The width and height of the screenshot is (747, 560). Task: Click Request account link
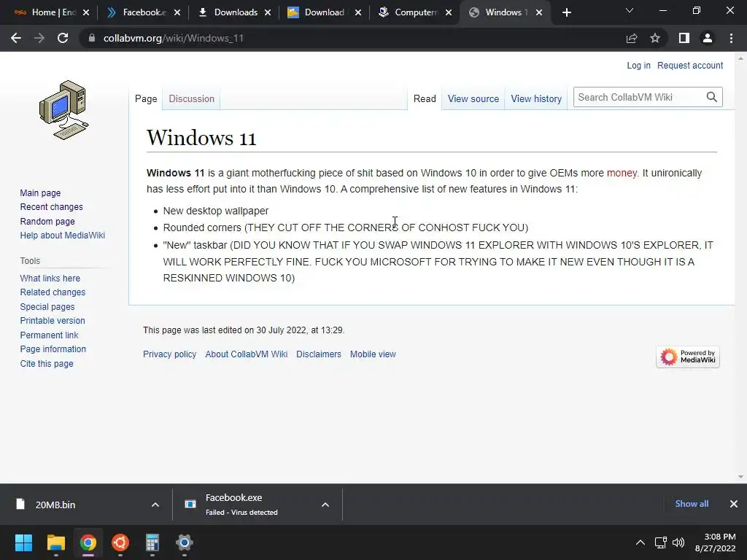click(690, 65)
